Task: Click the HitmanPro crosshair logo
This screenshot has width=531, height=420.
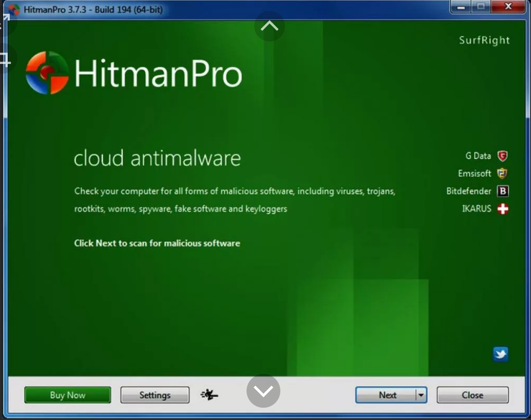Action: [47, 73]
